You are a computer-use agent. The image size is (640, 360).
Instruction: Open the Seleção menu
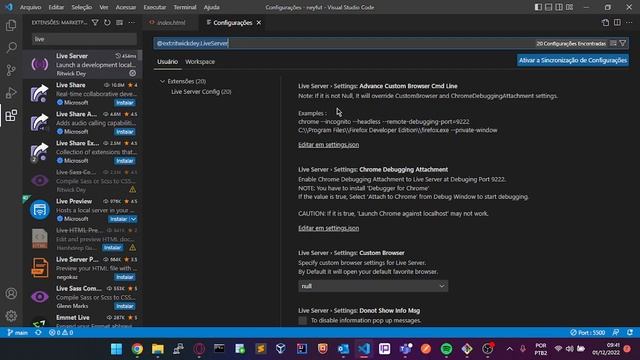(82, 7)
